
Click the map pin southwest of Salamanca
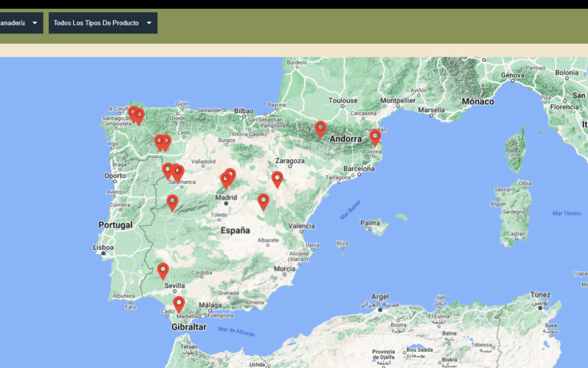point(172,203)
